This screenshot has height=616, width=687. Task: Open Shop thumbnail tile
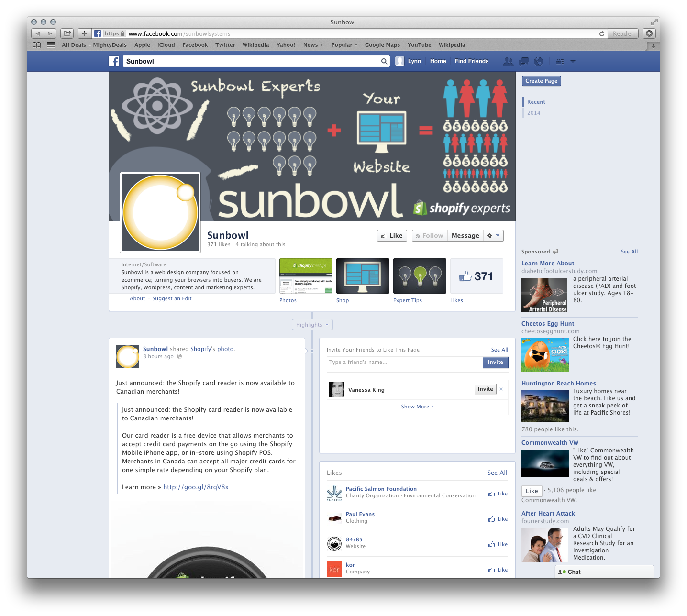tap(363, 276)
